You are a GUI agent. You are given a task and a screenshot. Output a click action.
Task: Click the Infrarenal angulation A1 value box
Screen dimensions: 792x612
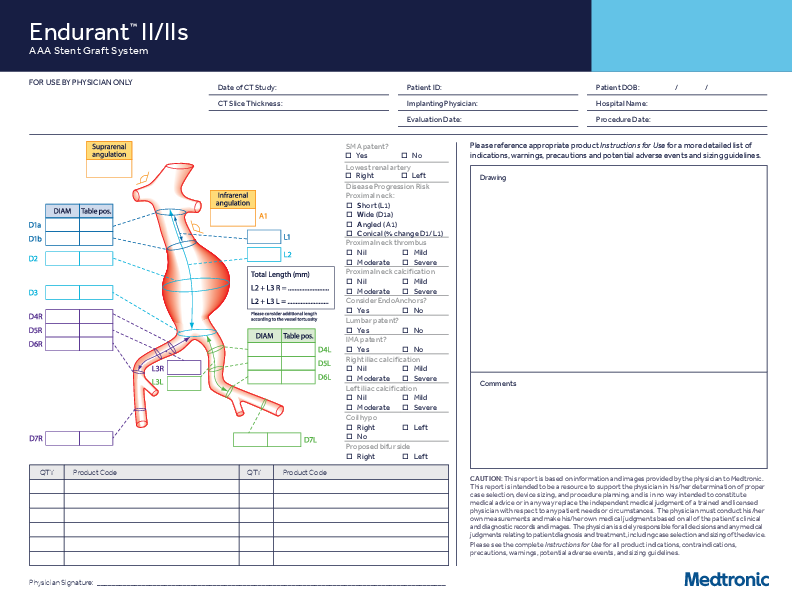point(233,217)
